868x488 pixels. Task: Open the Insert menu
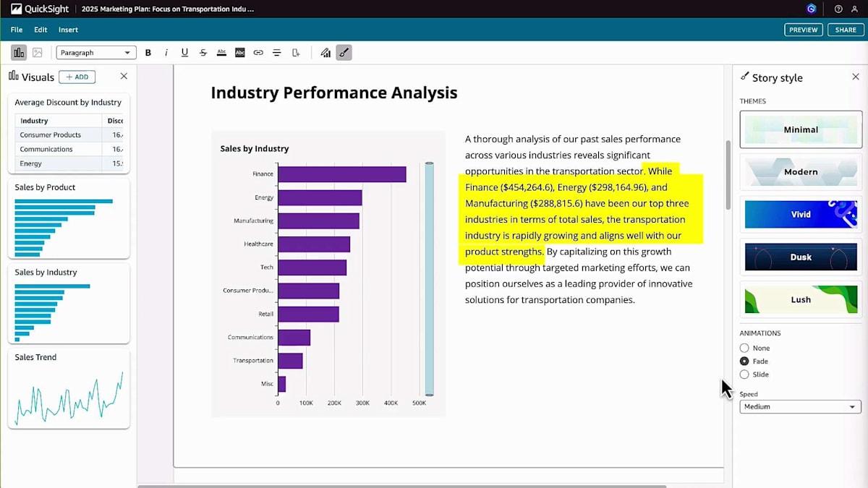point(68,30)
